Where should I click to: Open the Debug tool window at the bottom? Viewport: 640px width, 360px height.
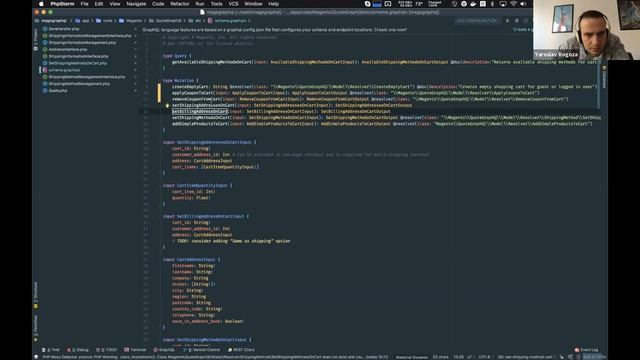point(78,350)
